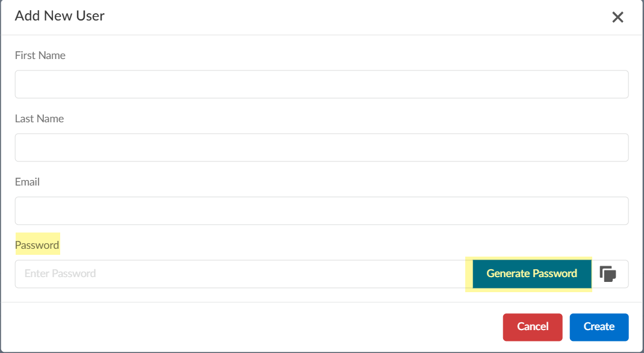Viewport: 644px width, 353px height.
Task: Close the Add New User dialog
Action: click(618, 17)
